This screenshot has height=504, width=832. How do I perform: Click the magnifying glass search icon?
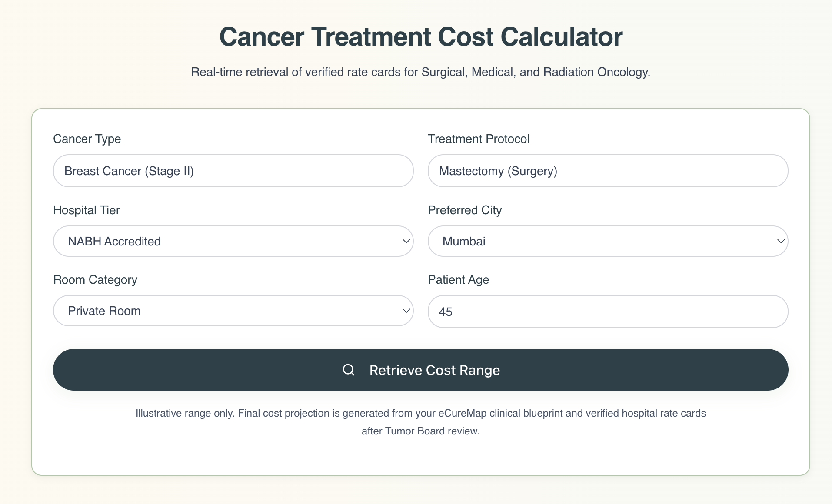coord(349,370)
